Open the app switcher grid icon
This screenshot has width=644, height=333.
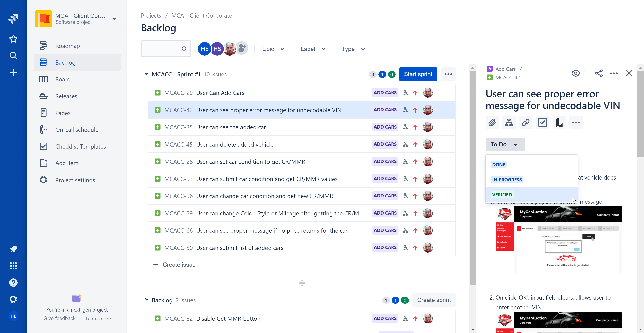coord(13,266)
